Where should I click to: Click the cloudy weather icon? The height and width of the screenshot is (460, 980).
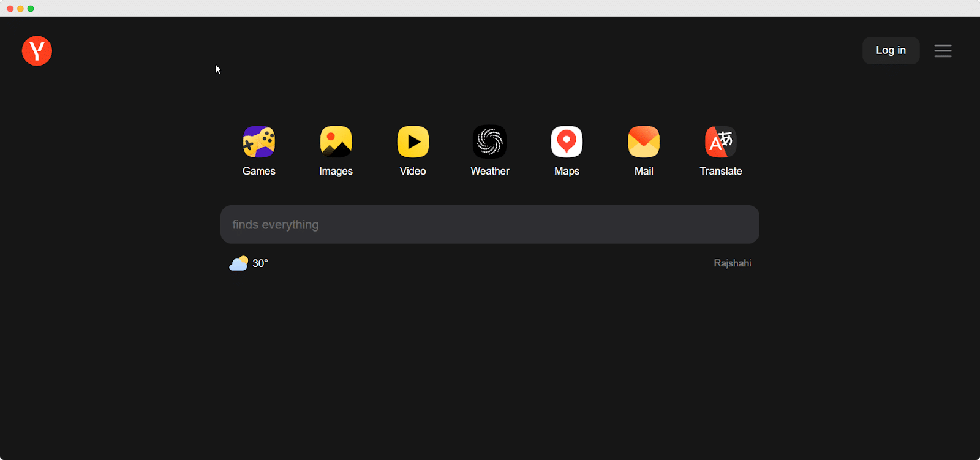pyautogui.click(x=239, y=263)
